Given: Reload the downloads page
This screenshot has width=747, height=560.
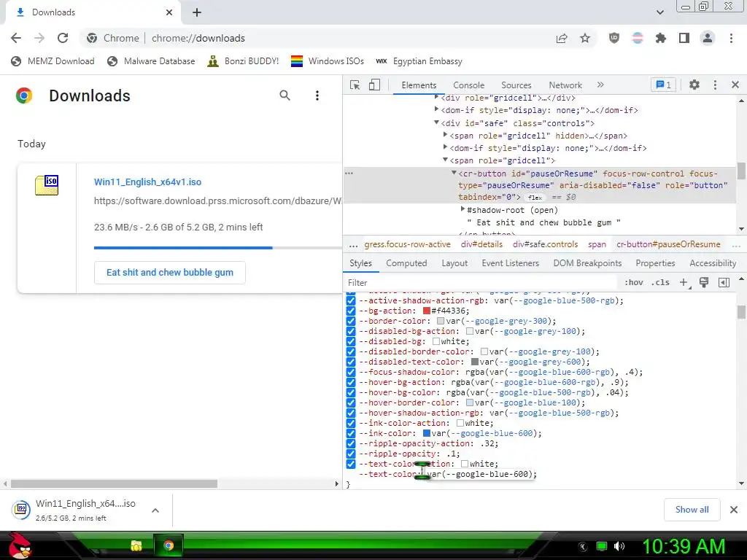Looking at the screenshot, I should 63,38.
